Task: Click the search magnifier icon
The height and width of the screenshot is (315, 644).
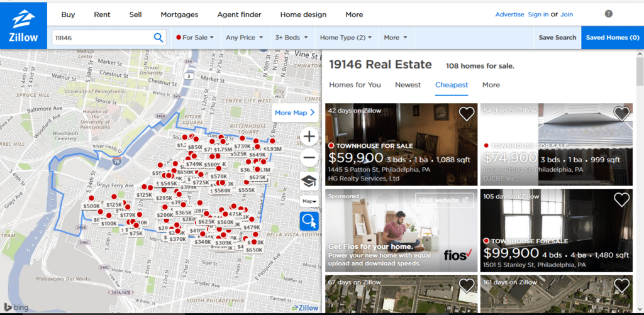Action: click(x=158, y=37)
